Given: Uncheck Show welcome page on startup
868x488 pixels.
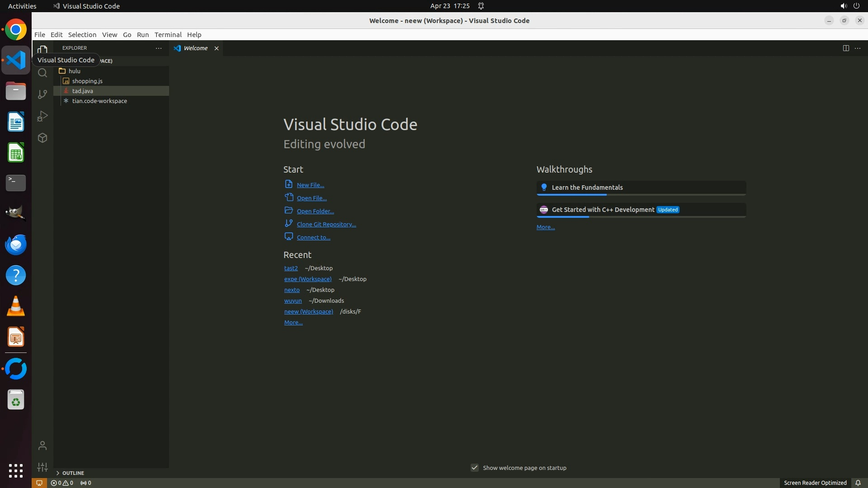Looking at the screenshot, I should tap(475, 468).
